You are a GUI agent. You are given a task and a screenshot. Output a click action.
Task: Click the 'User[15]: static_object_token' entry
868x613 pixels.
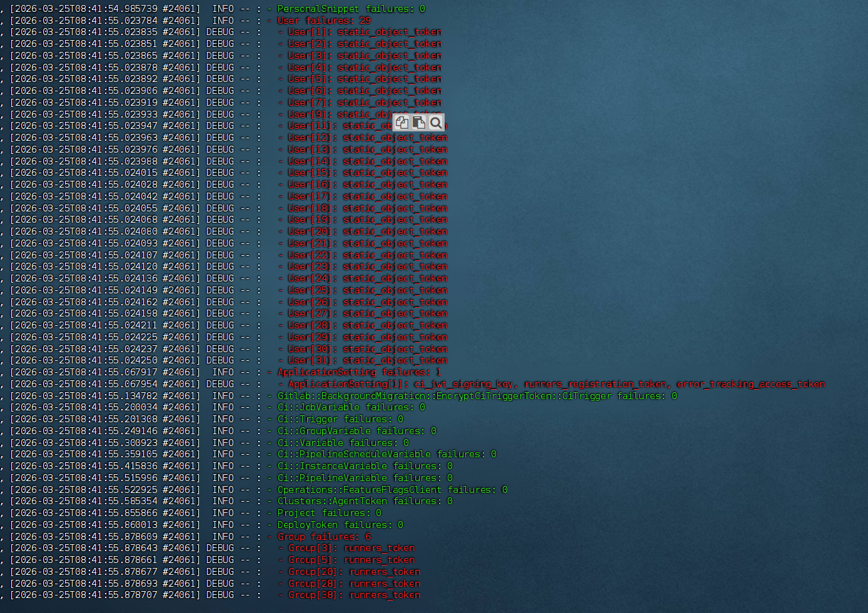click(x=368, y=173)
